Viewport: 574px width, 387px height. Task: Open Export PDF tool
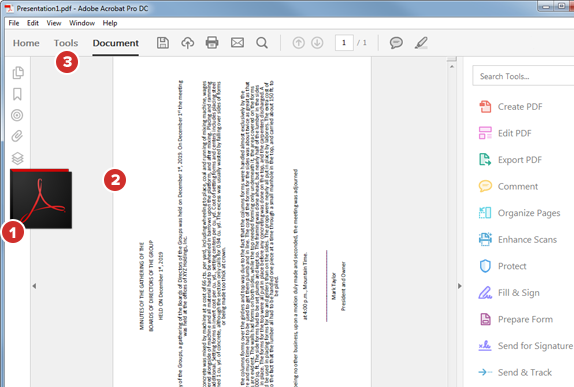(x=510, y=160)
